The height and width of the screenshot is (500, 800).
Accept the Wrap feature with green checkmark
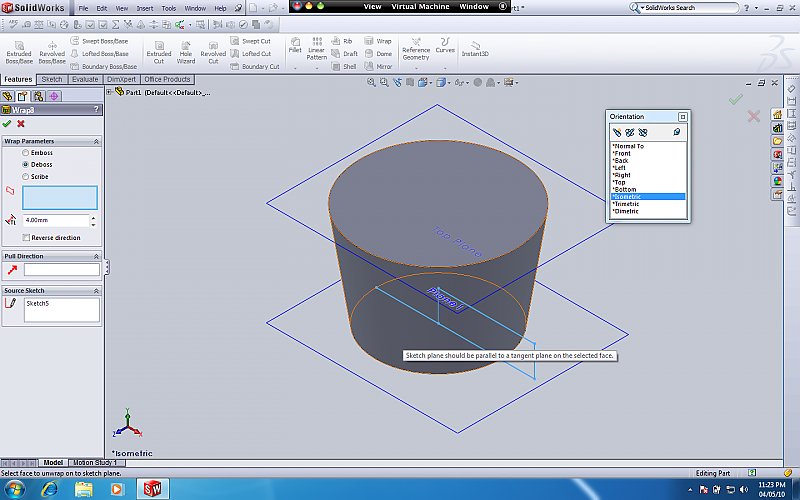click(x=7, y=124)
